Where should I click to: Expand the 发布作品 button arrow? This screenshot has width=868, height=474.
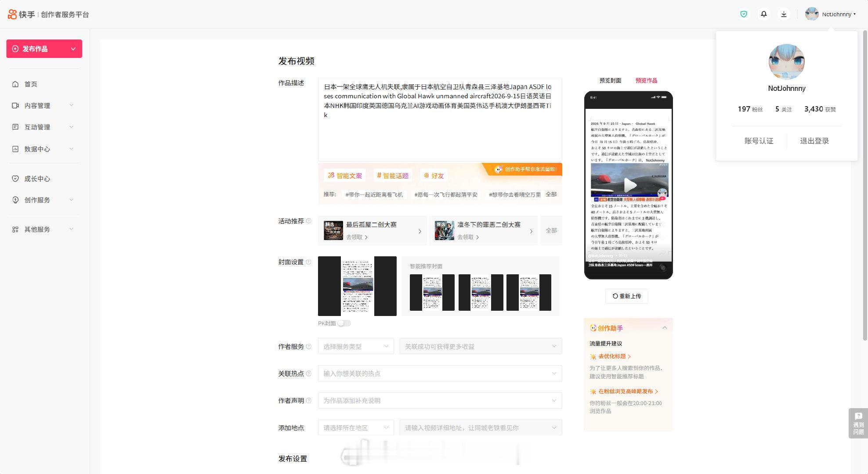point(73,49)
